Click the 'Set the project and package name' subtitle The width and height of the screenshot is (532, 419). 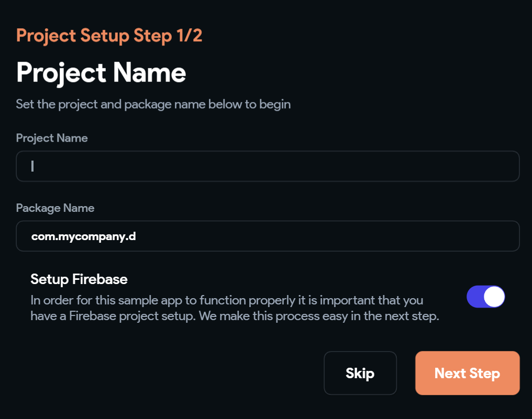[x=153, y=104]
